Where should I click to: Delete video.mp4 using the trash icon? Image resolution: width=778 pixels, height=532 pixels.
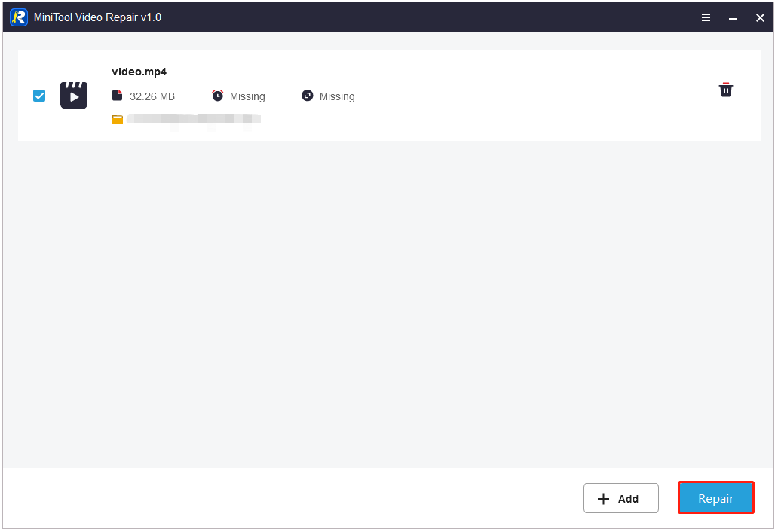coord(725,90)
